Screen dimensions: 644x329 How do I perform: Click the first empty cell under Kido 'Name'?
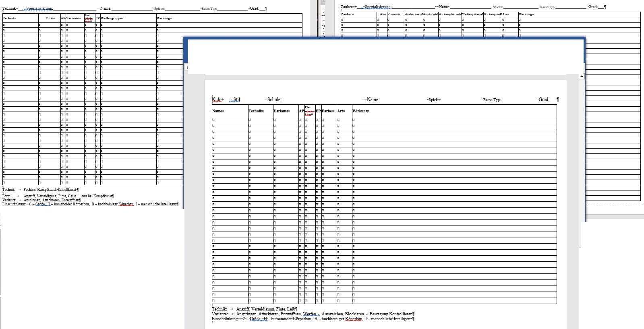230,120
